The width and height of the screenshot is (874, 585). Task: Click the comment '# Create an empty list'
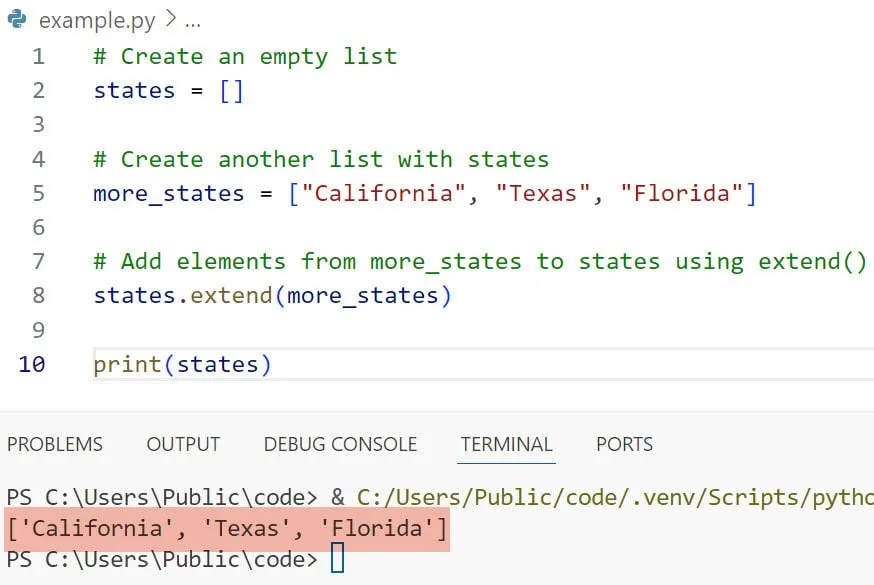click(245, 57)
